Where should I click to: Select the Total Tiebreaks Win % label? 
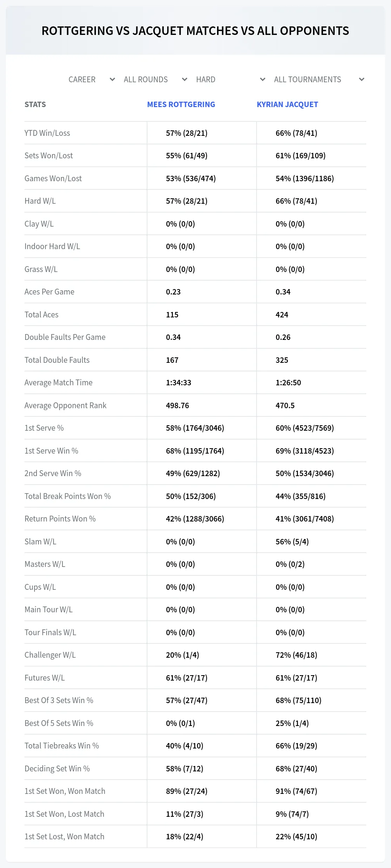click(x=62, y=746)
